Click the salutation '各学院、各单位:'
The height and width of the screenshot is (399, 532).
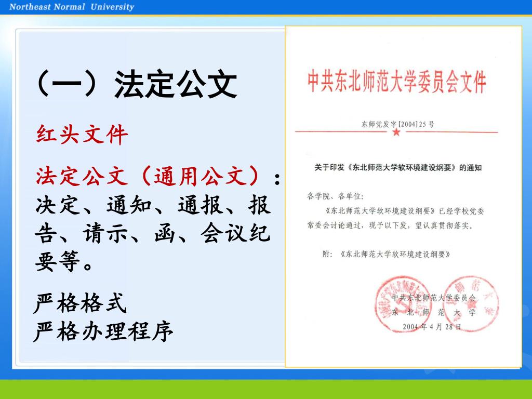335,196
